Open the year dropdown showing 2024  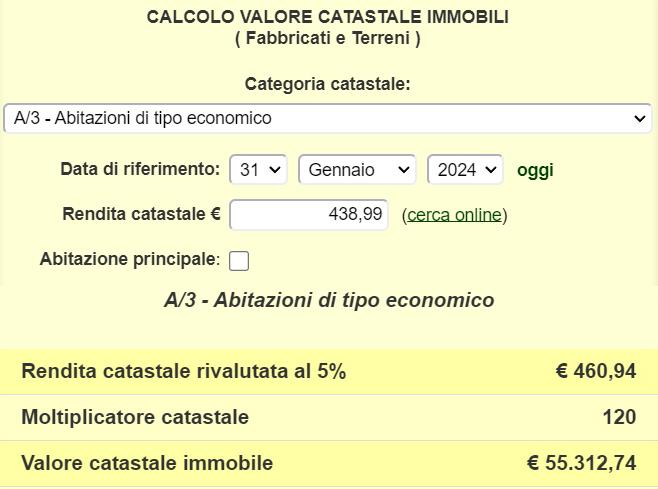point(464,170)
